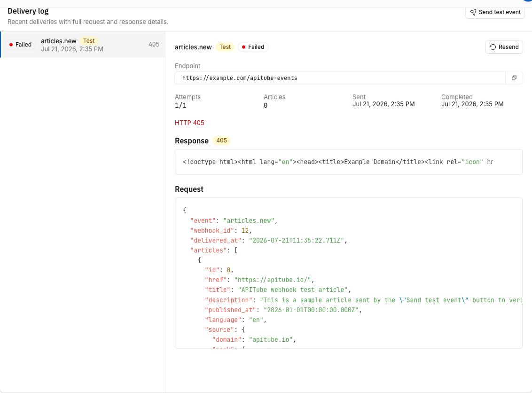Click the Test tag in the detail header
Screen dimensions: 532x393
pos(225,47)
